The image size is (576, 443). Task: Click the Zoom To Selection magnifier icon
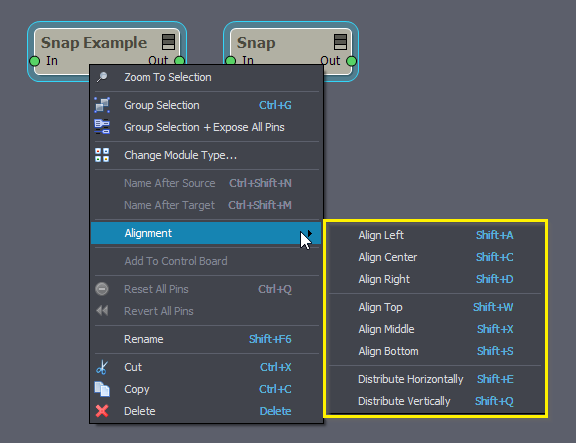102,77
